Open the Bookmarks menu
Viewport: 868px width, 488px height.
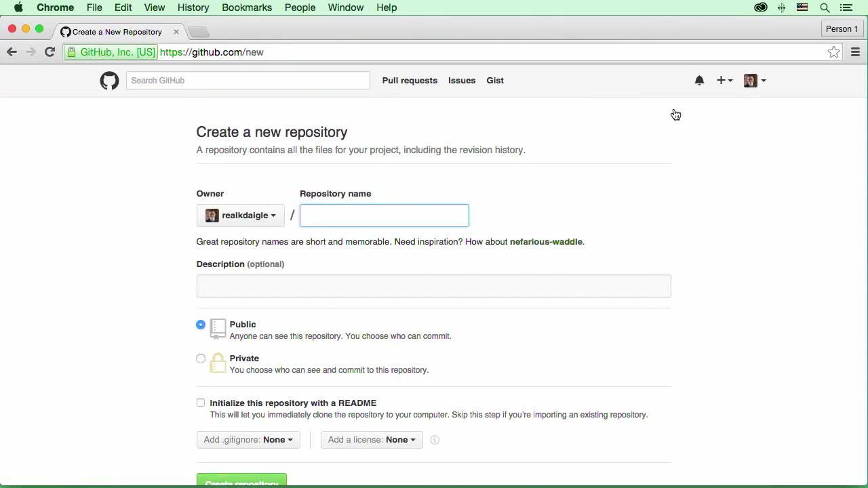(247, 7)
